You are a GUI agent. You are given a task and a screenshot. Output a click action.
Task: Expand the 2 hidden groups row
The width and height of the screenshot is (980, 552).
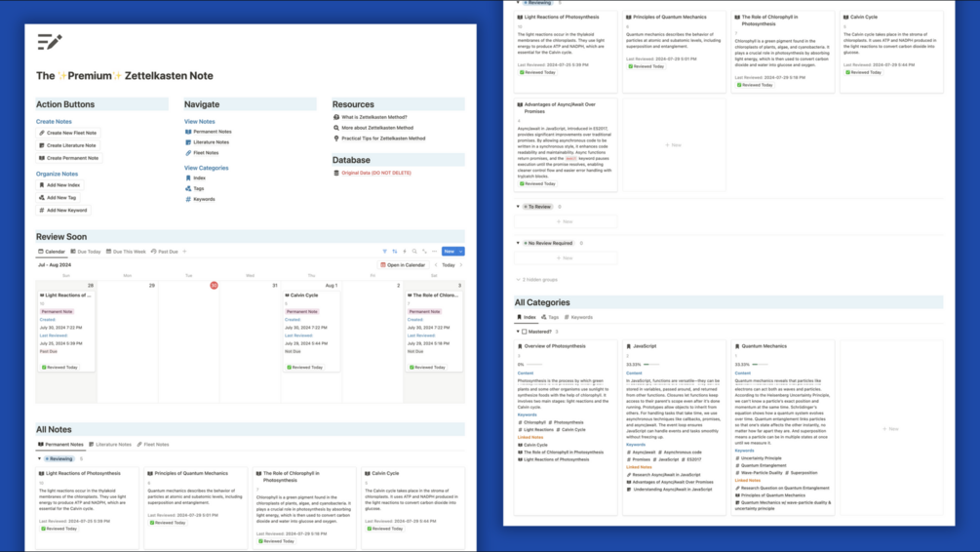536,280
